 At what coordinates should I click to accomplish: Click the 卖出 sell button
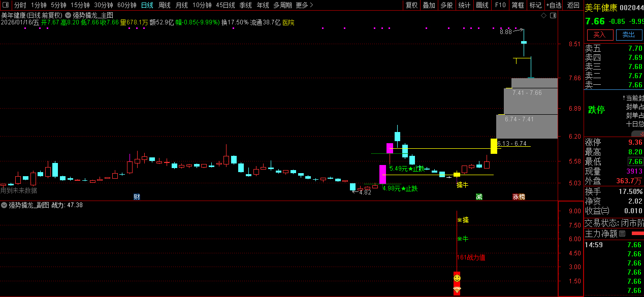pyautogui.click(x=629, y=35)
